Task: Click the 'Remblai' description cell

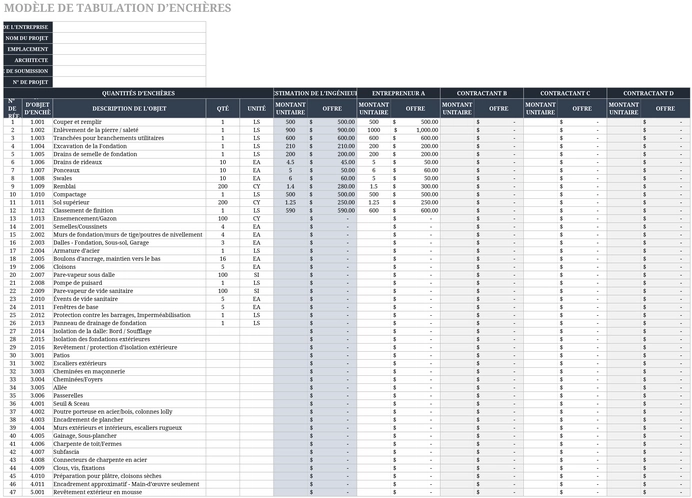Action: click(x=129, y=186)
